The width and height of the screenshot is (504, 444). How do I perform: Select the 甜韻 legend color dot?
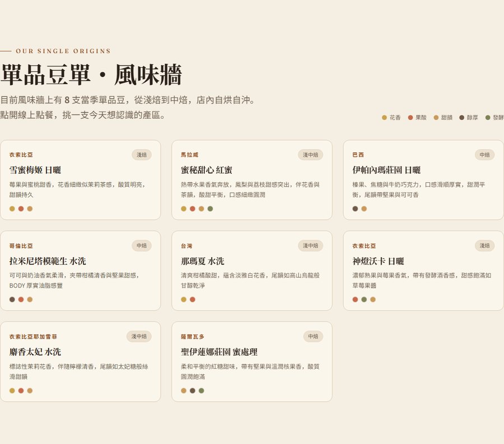436,117
